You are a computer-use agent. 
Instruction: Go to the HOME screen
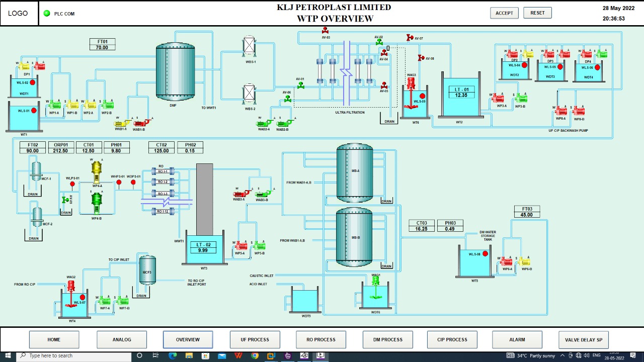[54, 340]
